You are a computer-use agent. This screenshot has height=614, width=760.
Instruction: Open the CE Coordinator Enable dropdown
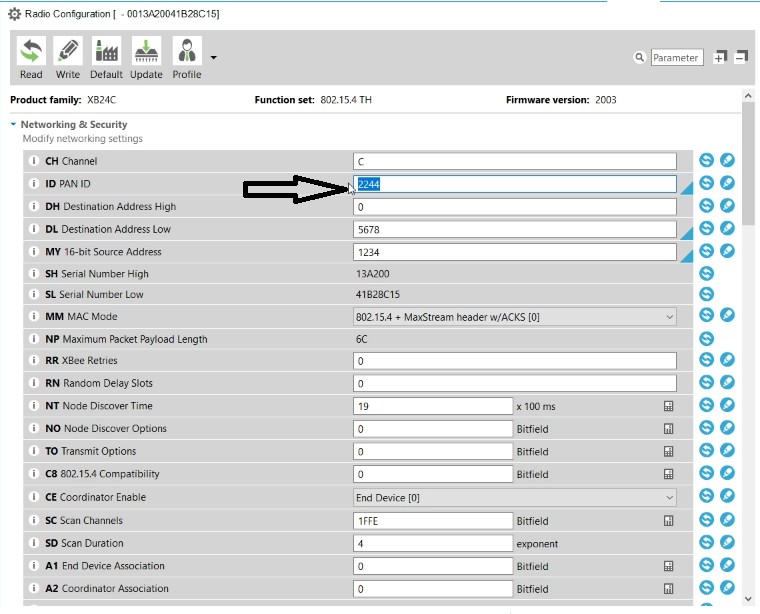[515, 498]
